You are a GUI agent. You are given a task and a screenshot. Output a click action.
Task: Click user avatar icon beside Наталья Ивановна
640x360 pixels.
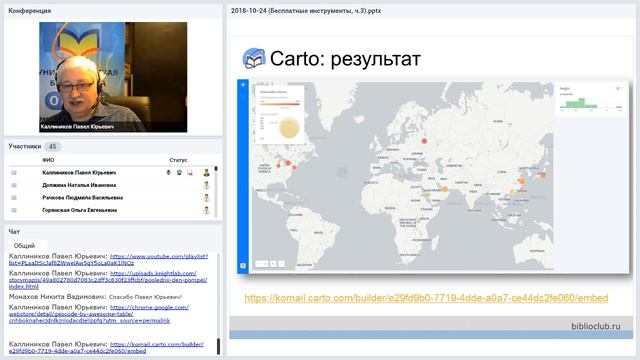pyautogui.click(x=207, y=185)
